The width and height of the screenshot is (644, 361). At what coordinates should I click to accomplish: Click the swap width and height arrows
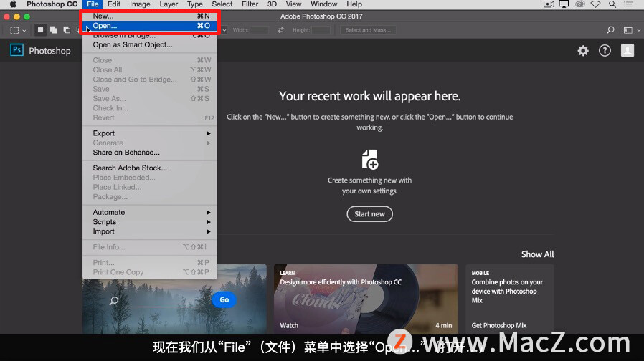(280, 30)
